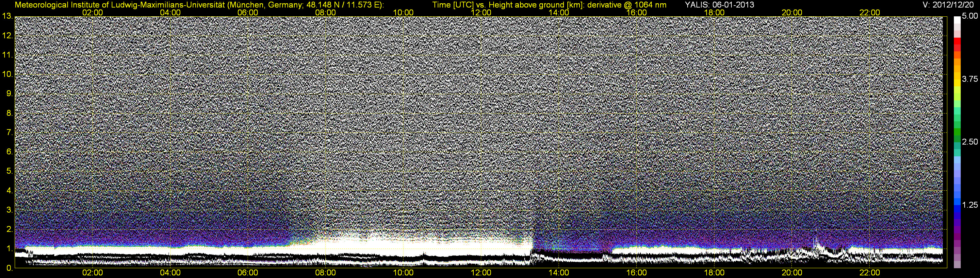
Task: Click the 22:00 label on the bottom time axis
Action: coord(870,273)
